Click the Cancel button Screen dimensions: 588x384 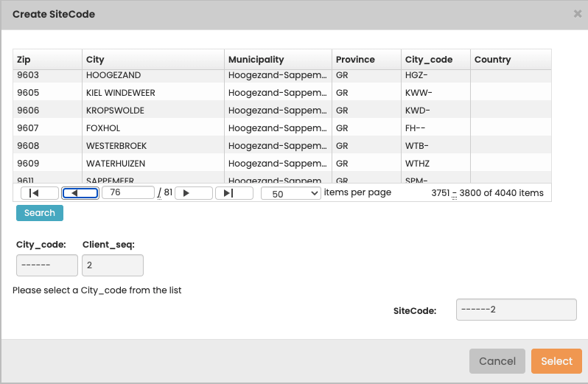pyautogui.click(x=497, y=361)
